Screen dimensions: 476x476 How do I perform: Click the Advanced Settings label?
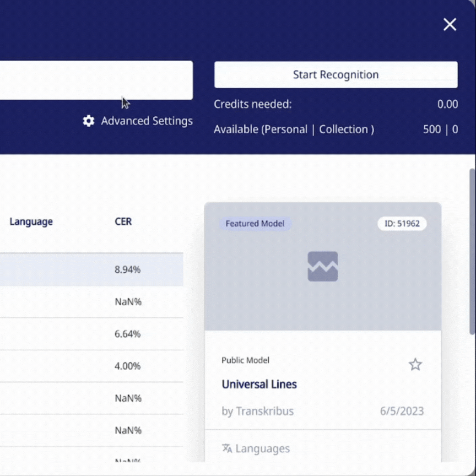(147, 121)
